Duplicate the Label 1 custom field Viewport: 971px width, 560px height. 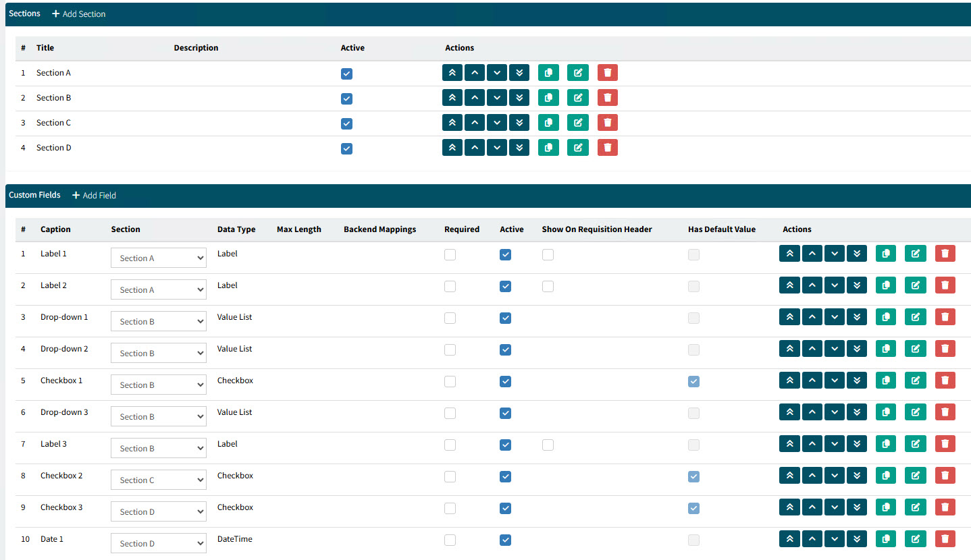click(x=885, y=254)
